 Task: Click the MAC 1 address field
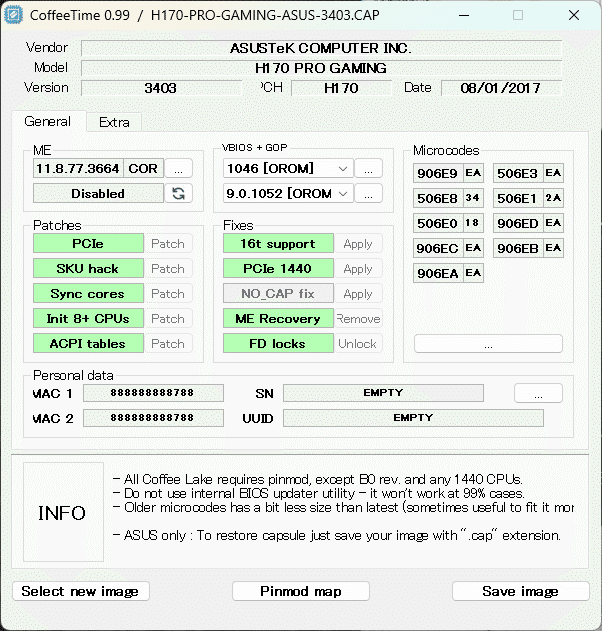coord(153,393)
